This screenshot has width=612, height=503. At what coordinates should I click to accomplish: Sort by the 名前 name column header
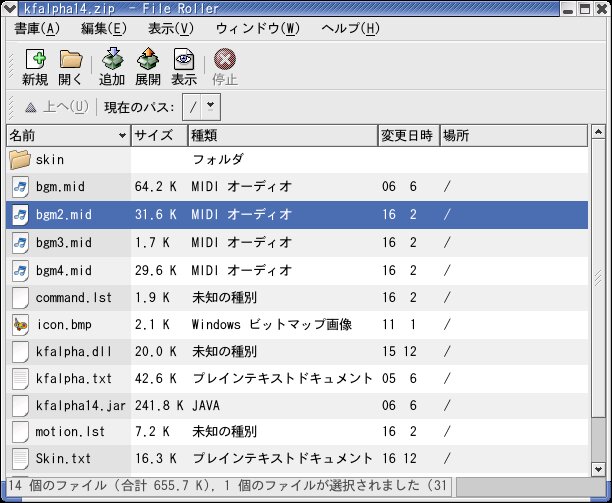69,136
